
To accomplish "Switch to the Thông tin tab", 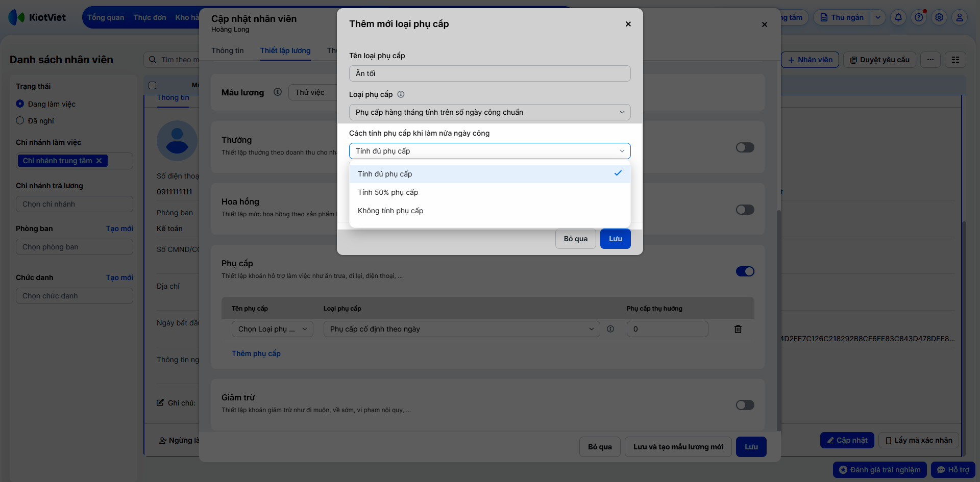I will coord(228,50).
